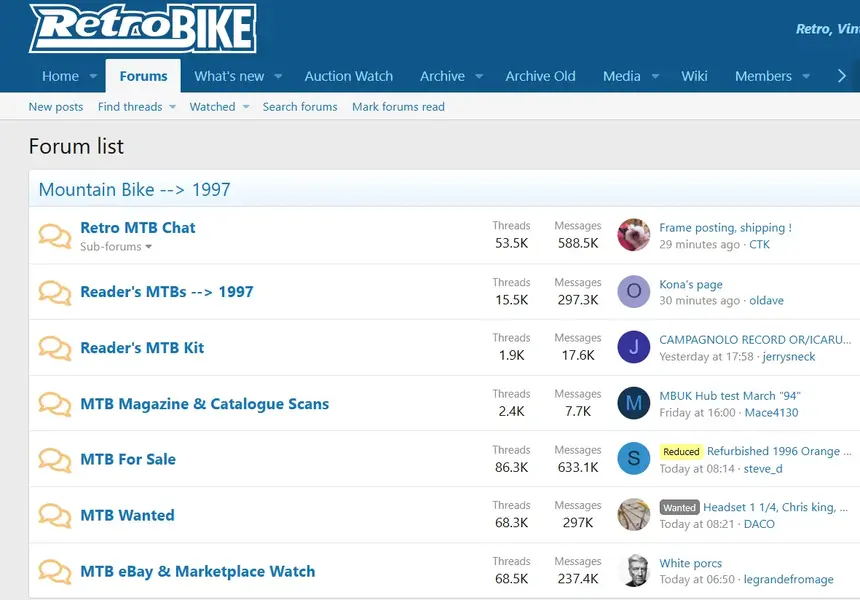Open CTK's username link

click(x=759, y=245)
